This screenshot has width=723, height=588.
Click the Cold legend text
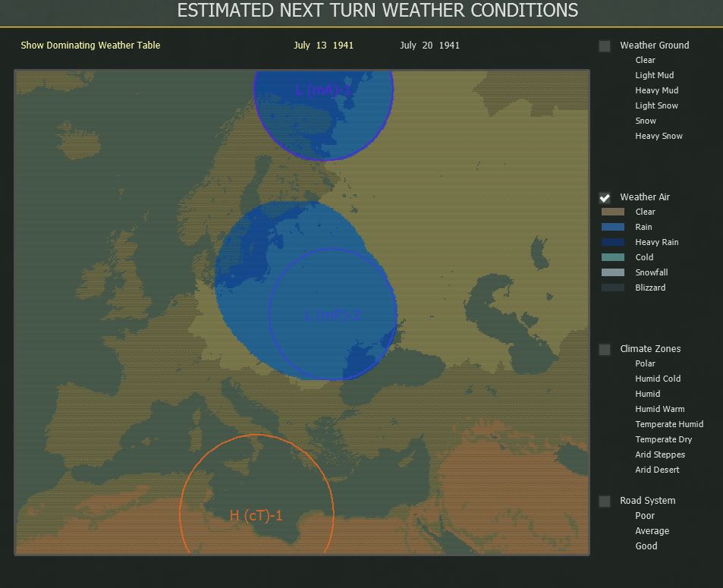(644, 257)
